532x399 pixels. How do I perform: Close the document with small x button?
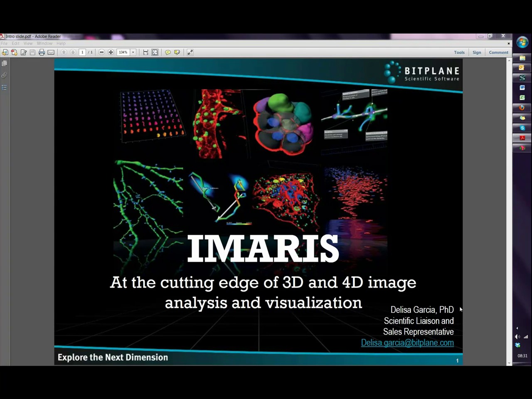pyautogui.click(x=508, y=43)
